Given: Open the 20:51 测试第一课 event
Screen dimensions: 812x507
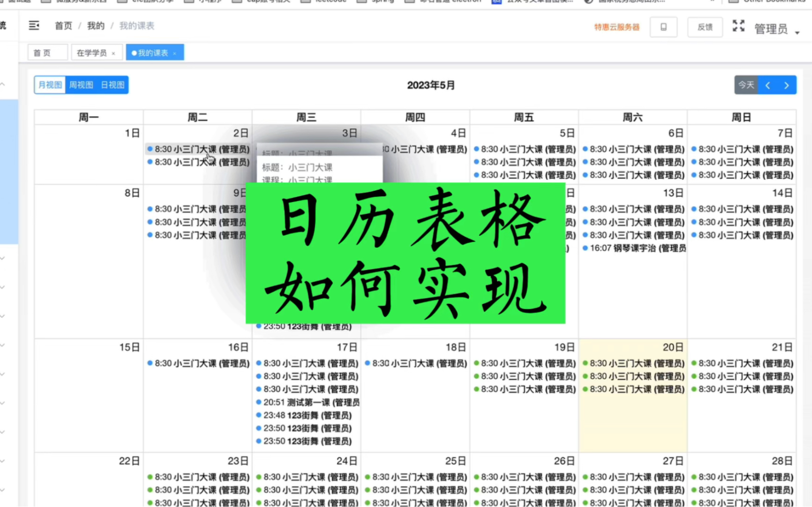Looking at the screenshot, I should click(308, 402).
